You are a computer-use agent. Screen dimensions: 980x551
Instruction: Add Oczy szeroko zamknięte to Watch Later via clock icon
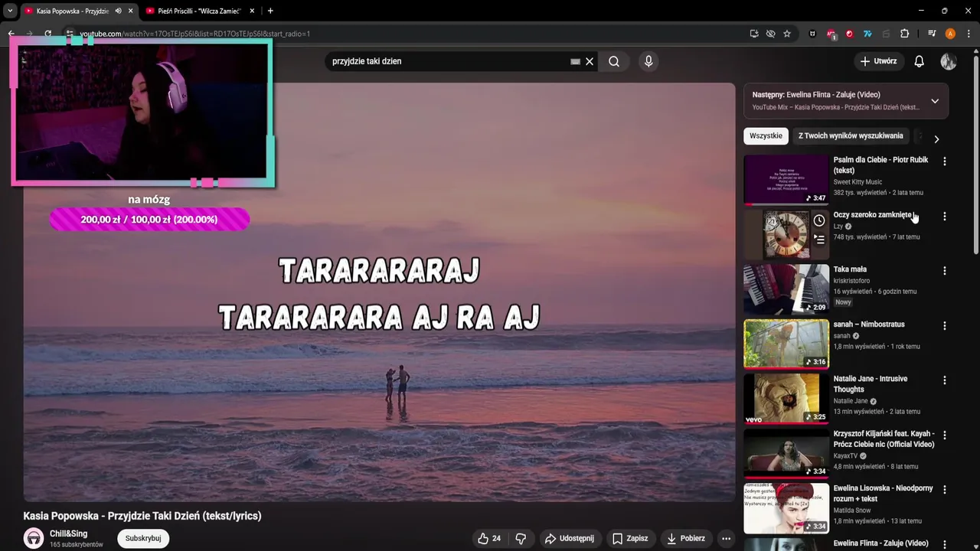click(x=819, y=221)
